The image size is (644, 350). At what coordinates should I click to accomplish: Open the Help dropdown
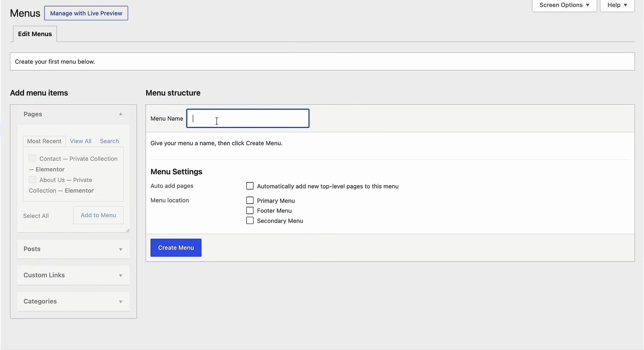point(617,5)
